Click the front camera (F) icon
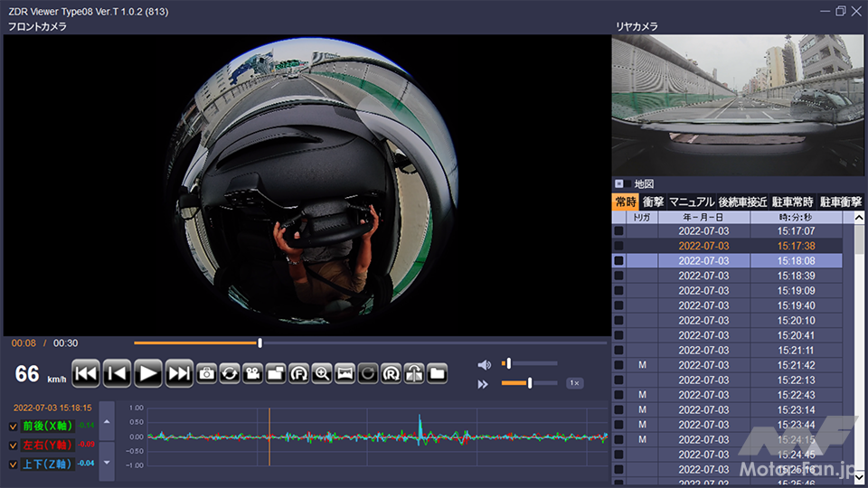 298,373
